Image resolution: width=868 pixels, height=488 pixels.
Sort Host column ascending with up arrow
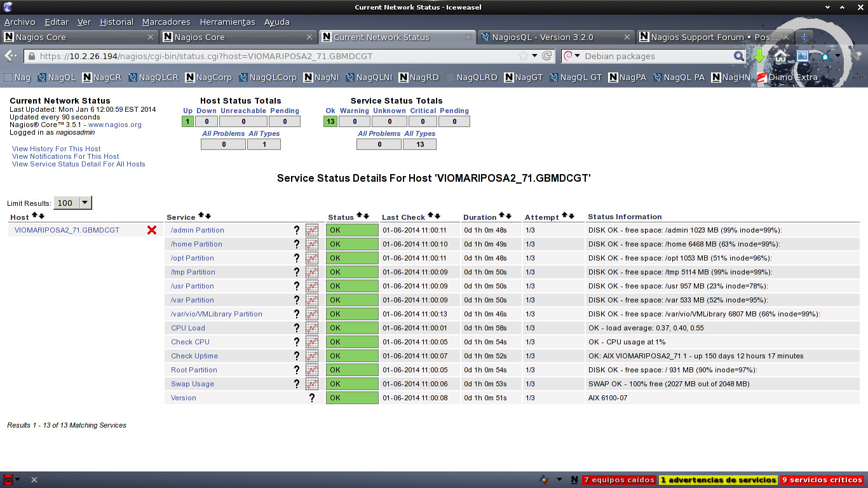[35, 216]
